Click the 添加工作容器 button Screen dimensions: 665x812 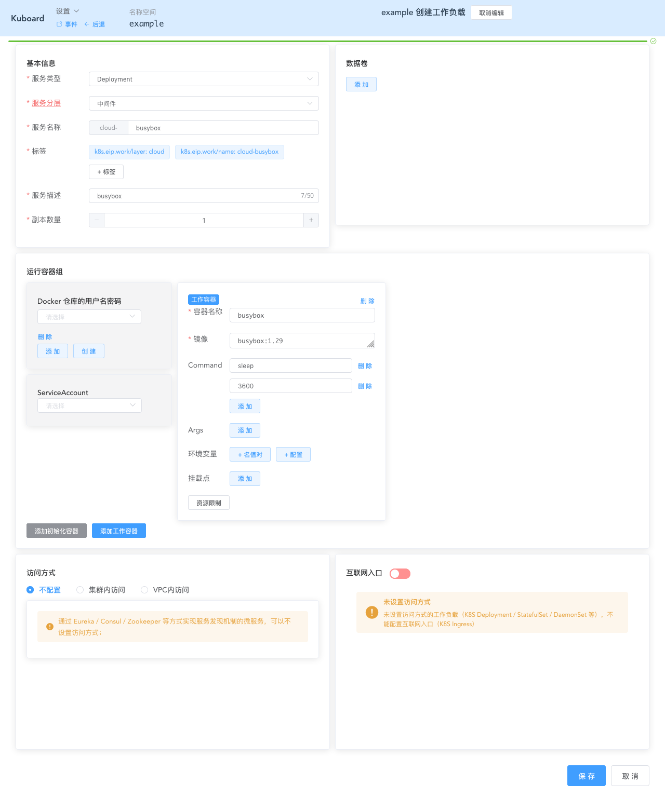118,531
